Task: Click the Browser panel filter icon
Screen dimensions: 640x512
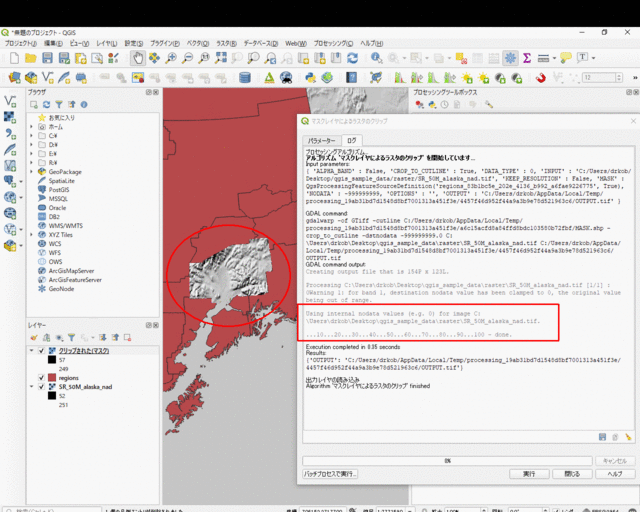Action: [59, 105]
